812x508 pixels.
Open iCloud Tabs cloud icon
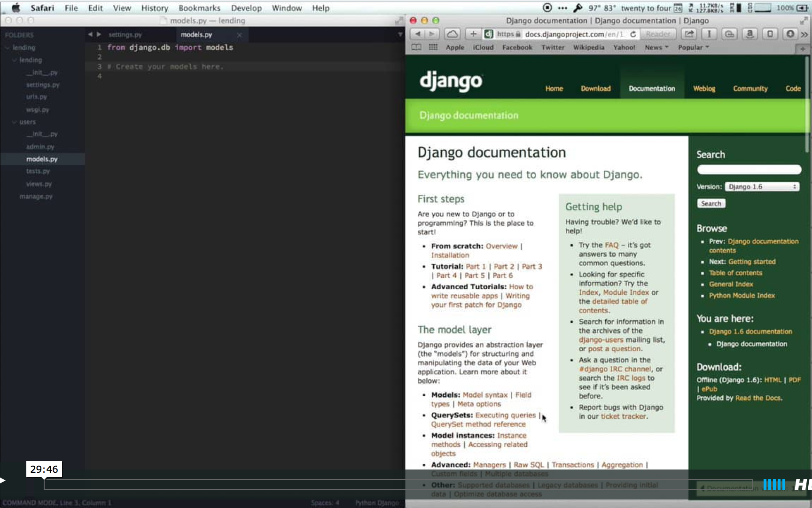click(x=452, y=34)
